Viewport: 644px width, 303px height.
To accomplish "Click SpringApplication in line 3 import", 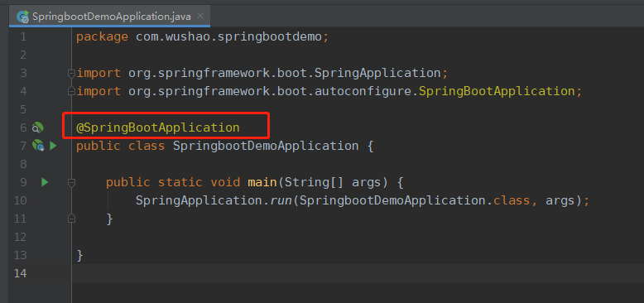I will [x=377, y=73].
